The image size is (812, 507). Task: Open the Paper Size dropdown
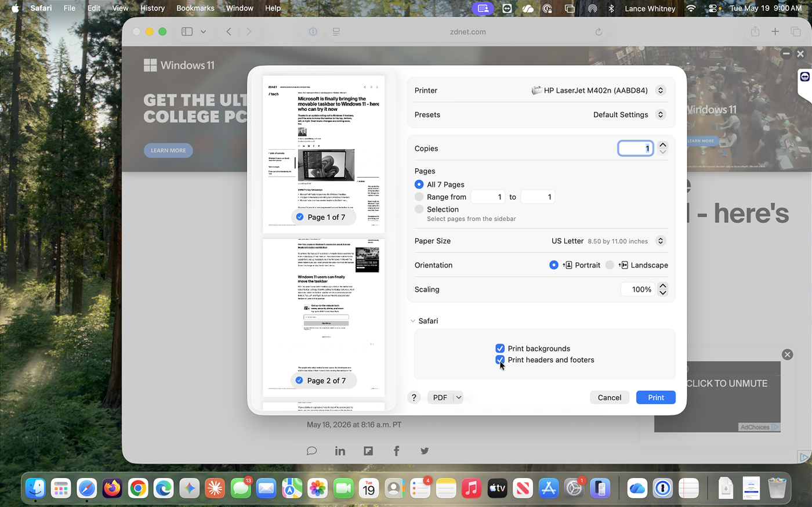tap(660, 241)
